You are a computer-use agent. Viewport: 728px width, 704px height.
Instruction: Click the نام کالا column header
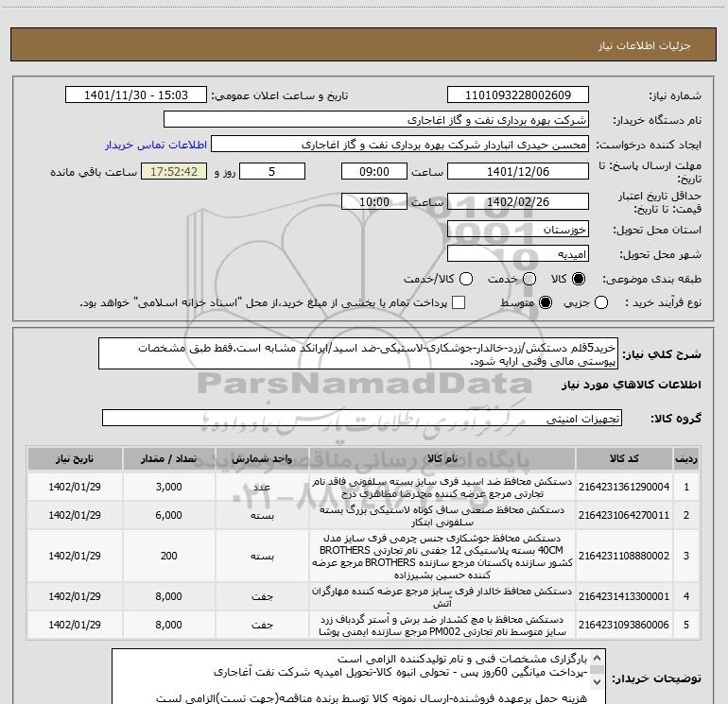[x=442, y=459]
